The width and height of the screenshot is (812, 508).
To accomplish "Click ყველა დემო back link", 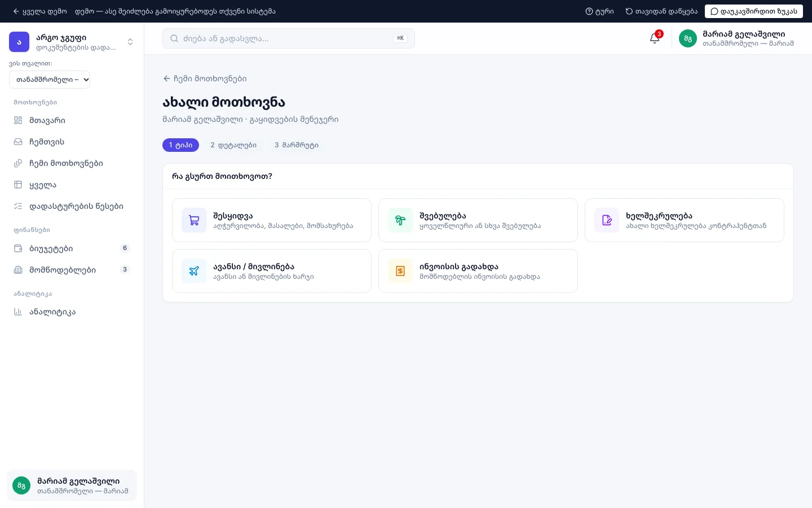I will point(39,11).
